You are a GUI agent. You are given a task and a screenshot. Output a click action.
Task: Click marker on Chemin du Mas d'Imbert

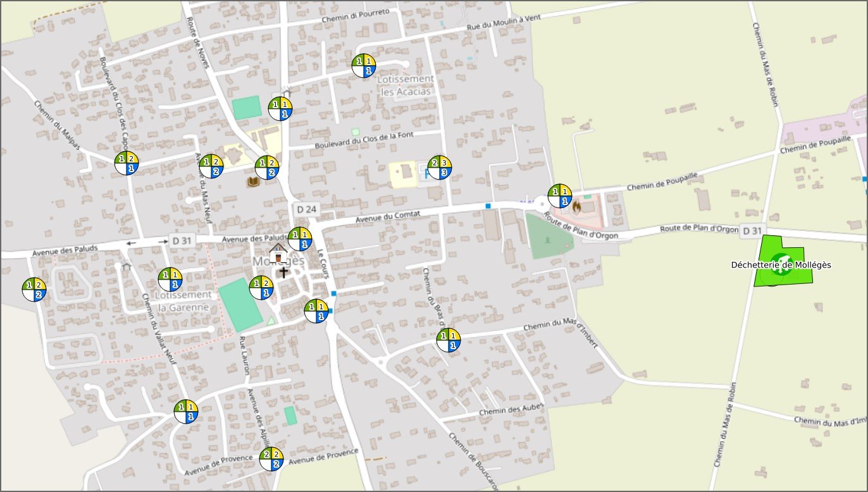click(x=449, y=340)
